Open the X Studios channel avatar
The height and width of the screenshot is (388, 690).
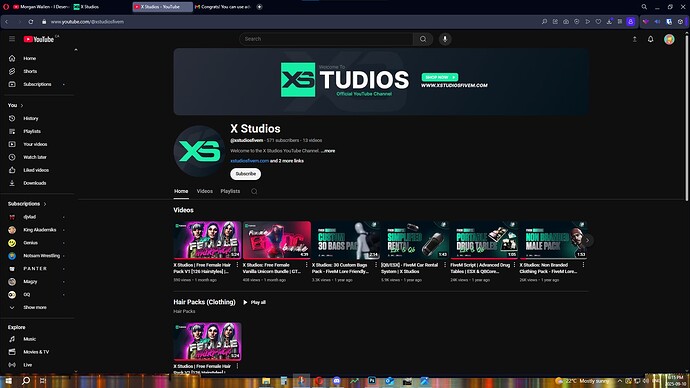click(199, 151)
